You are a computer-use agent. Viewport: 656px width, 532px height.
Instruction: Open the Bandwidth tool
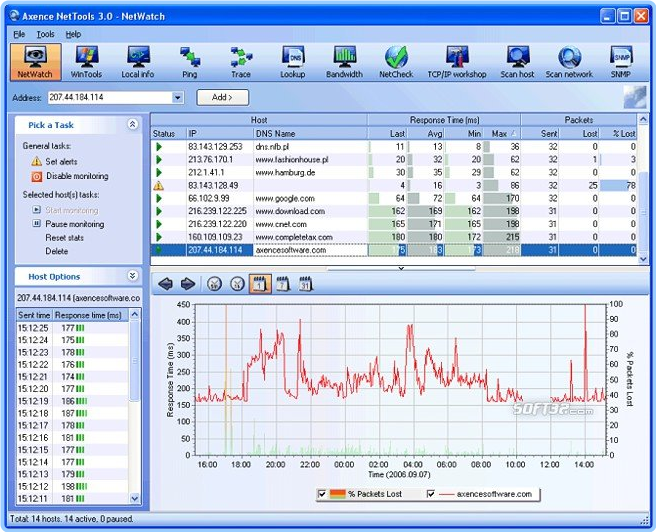(x=344, y=62)
